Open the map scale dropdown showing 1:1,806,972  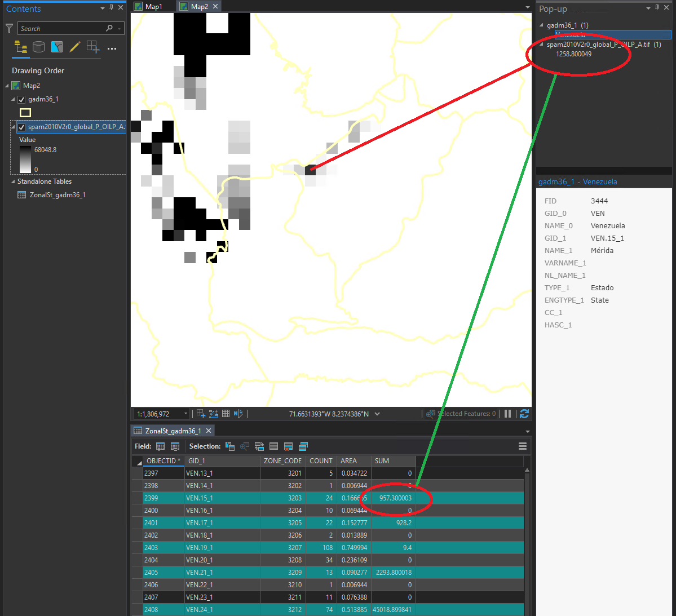185,413
